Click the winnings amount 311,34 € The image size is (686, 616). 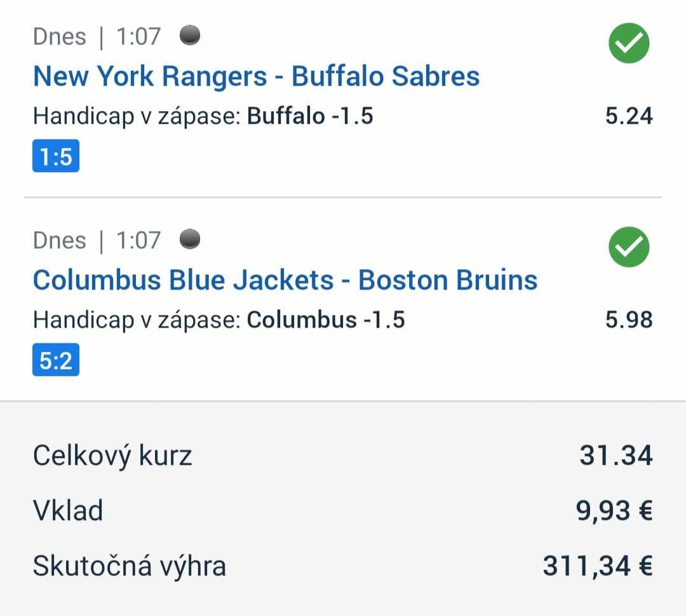click(598, 566)
